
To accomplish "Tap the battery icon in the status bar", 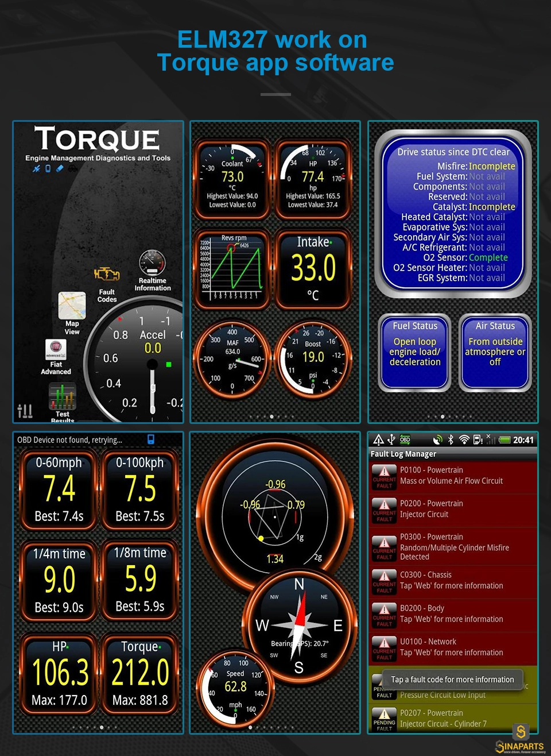I will (505, 440).
